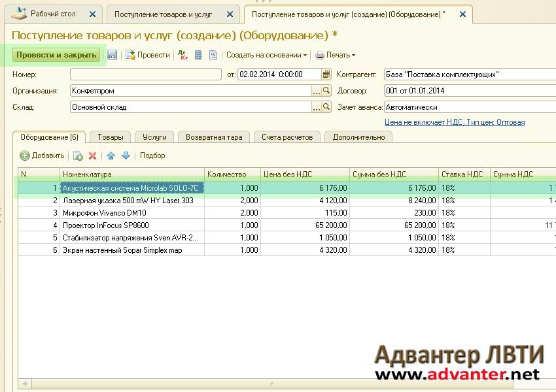Click price cell 65 200,00 for projector
Image resolution: width=556 pixels, height=392 pixels.
[305, 225]
